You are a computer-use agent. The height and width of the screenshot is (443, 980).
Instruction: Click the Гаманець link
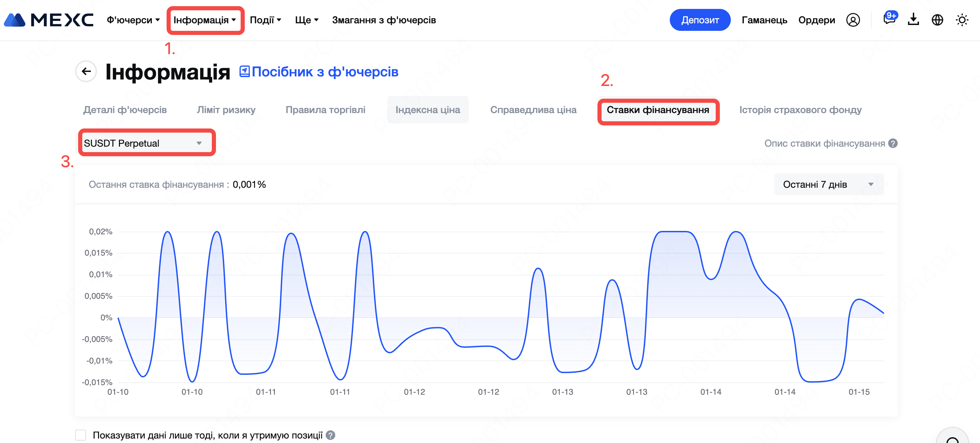(764, 20)
